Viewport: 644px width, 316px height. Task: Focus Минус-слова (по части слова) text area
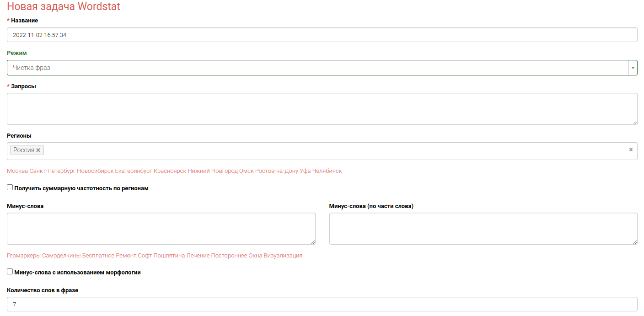(x=483, y=229)
